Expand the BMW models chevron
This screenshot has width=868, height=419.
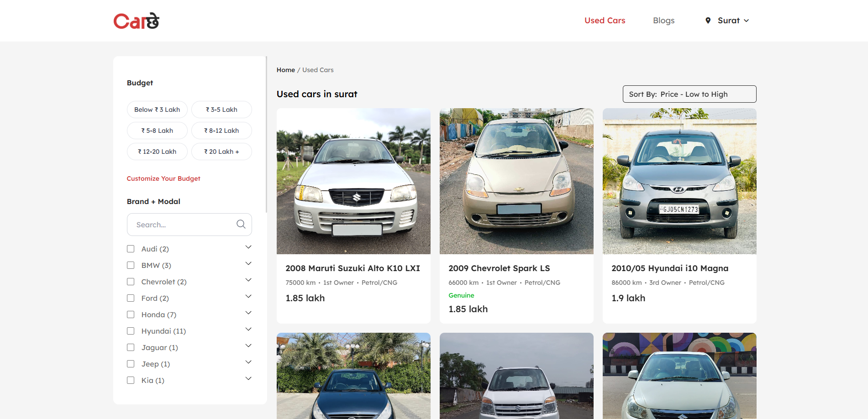coord(248,263)
